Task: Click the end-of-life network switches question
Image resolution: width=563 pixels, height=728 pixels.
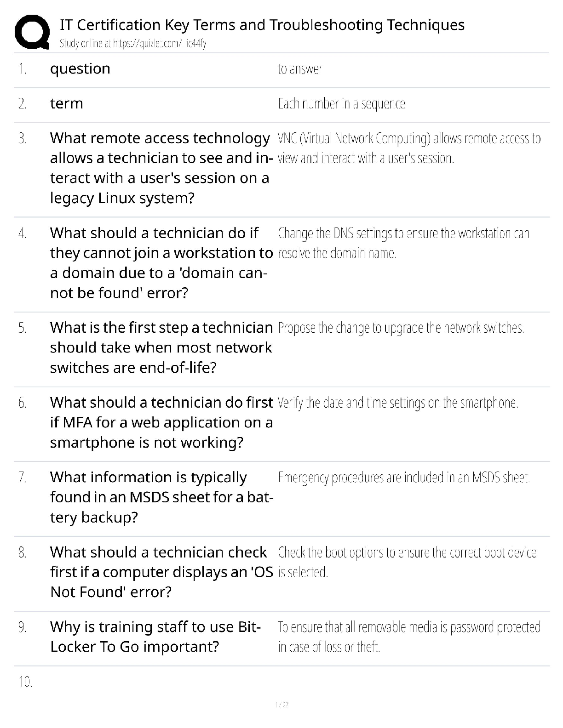Action: 161,348
